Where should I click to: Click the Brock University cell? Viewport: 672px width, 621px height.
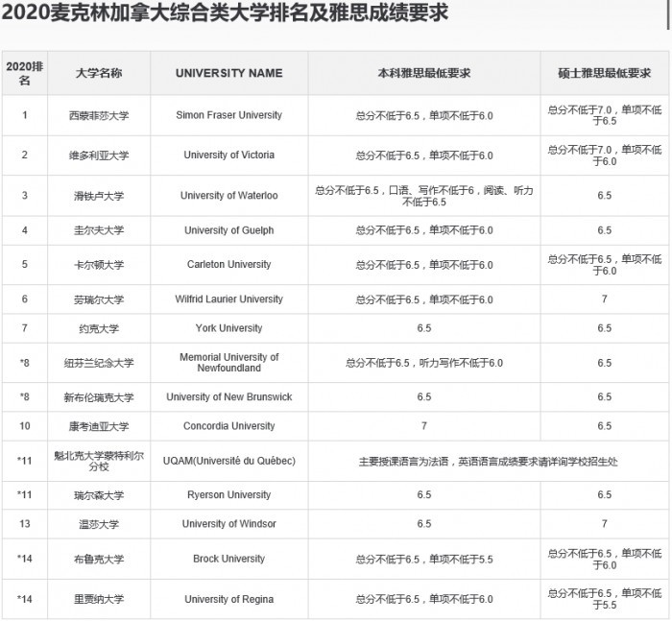coord(228,559)
